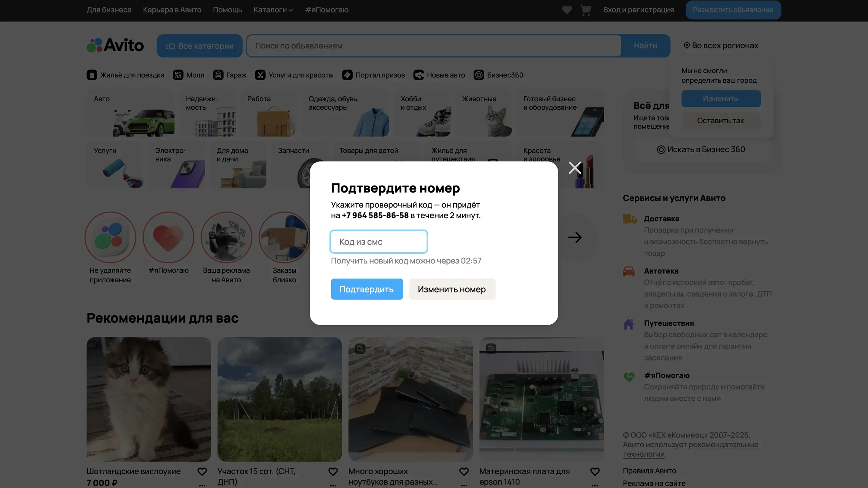This screenshot has width=868, height=488.
Task: Click the favorites heart icon in top bar
Action: 567,10
